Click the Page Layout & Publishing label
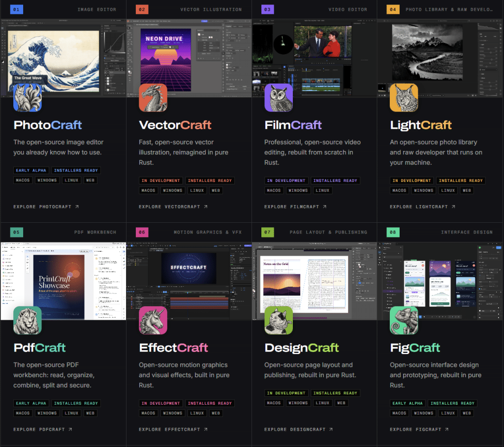This screenshot has width=504, height=447. (328, 232)
